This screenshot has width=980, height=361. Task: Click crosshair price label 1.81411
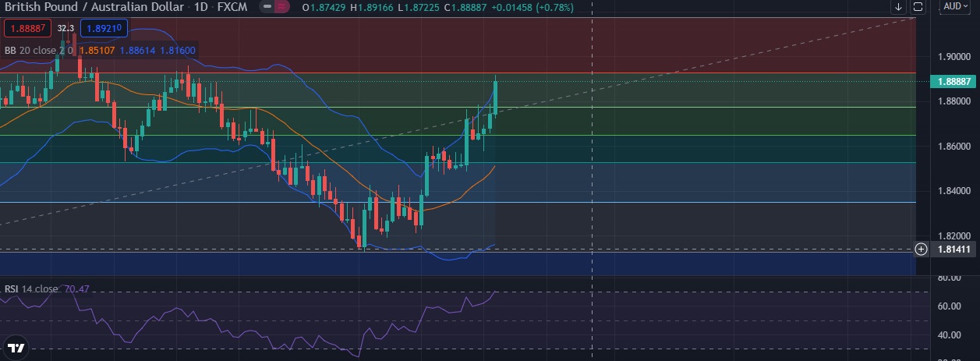pos(953,250)
